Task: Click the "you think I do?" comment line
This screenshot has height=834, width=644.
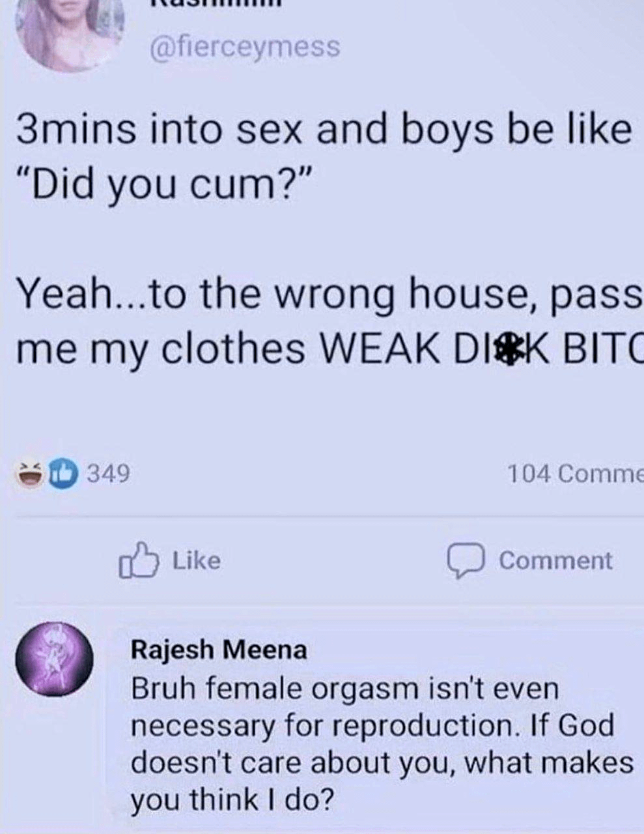Action: click(232, 801)
